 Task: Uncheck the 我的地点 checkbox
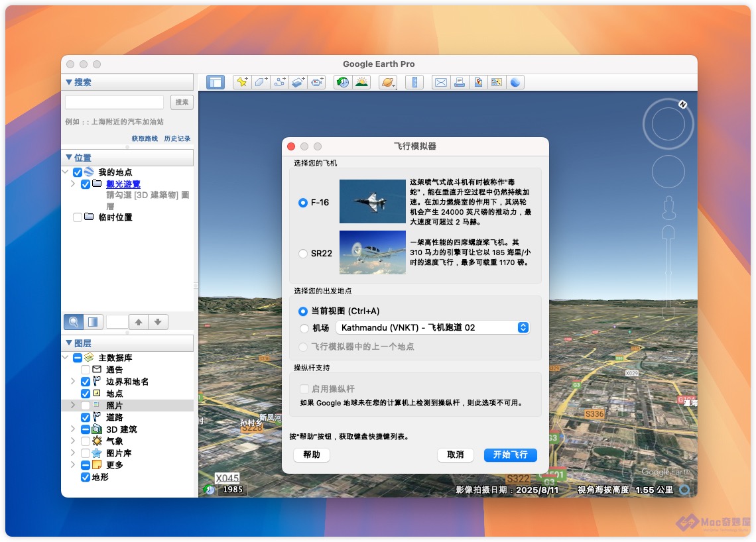[x=77, y=172]
